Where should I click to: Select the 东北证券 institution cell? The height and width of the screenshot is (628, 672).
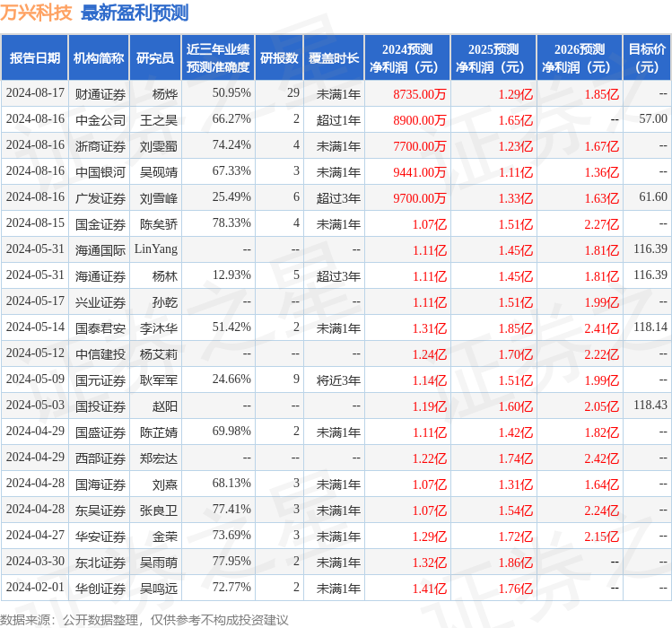coord(100,563)
